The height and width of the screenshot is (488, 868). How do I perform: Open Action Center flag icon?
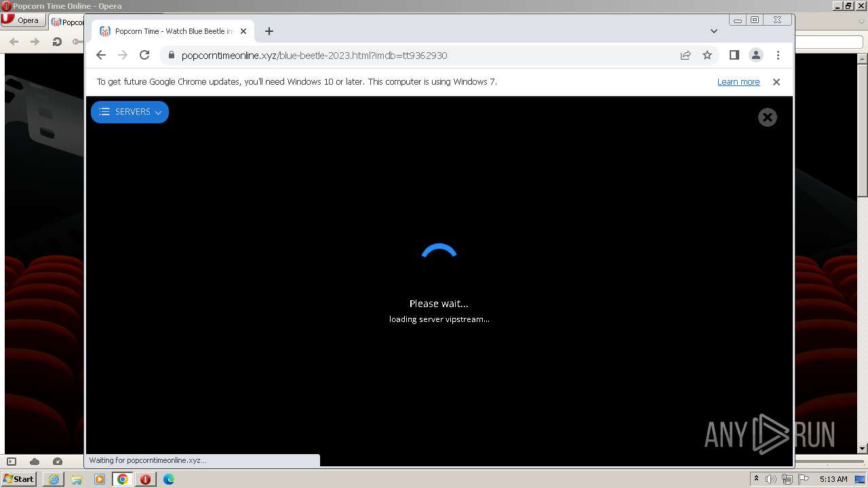tap(804, 479)
